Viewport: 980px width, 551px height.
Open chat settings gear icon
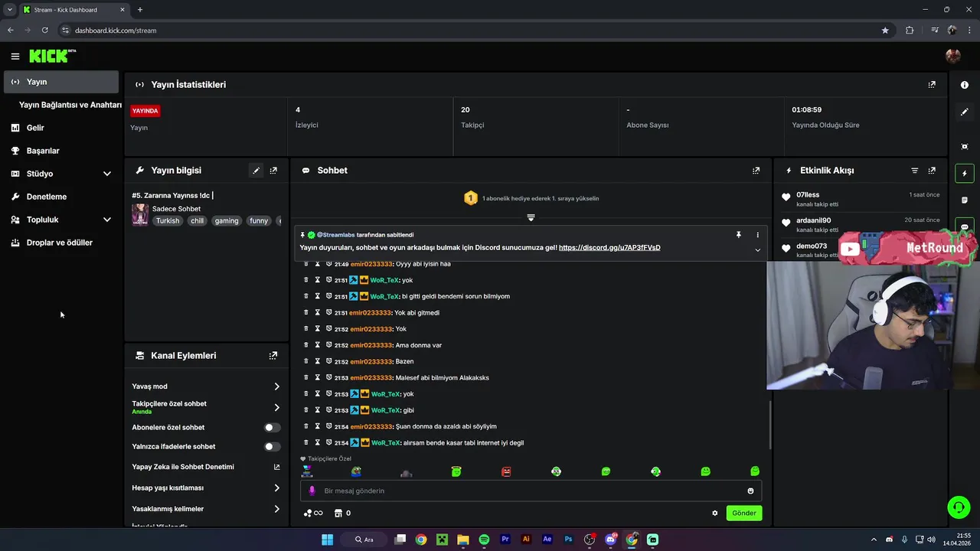point(715,514)
